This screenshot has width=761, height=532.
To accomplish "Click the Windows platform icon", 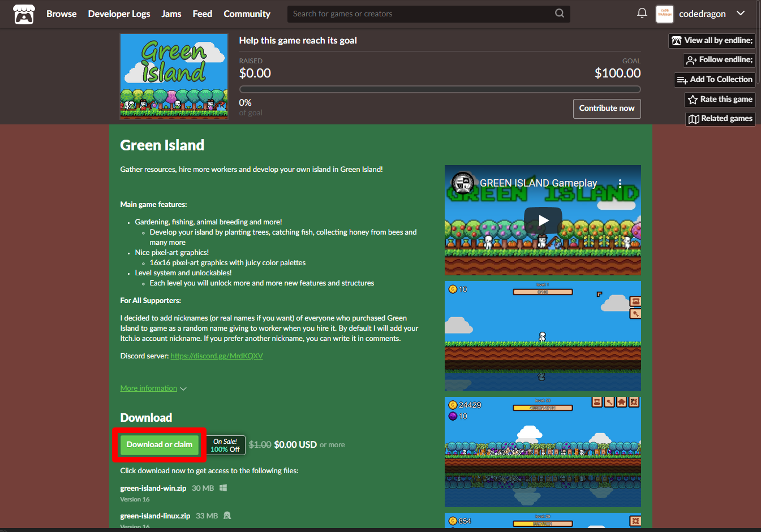I will [223, 488].
